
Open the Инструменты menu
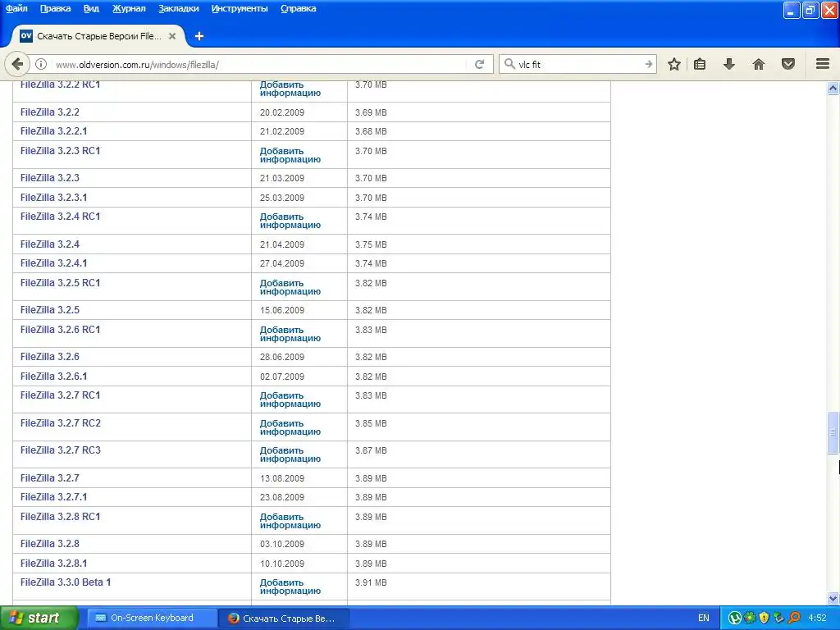(240, 8)
